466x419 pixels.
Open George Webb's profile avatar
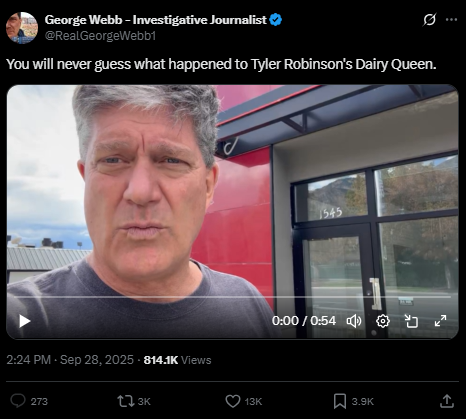pos(22,28)
